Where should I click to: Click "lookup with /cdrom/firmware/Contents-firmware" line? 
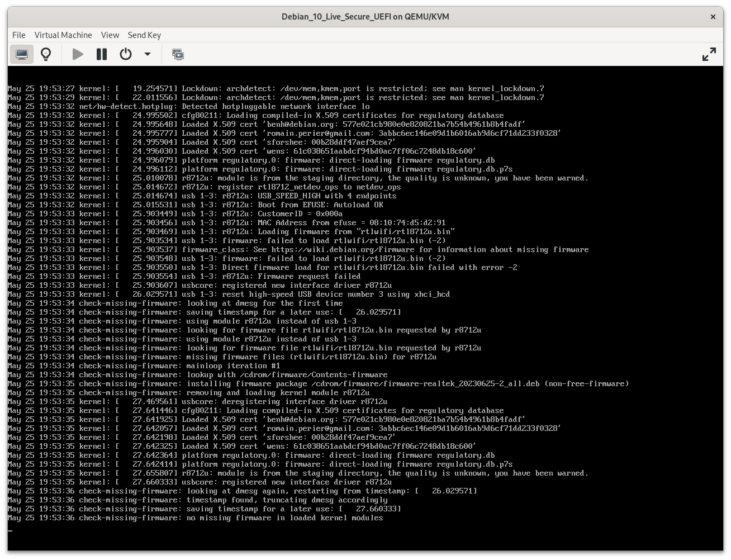(198, 375)
